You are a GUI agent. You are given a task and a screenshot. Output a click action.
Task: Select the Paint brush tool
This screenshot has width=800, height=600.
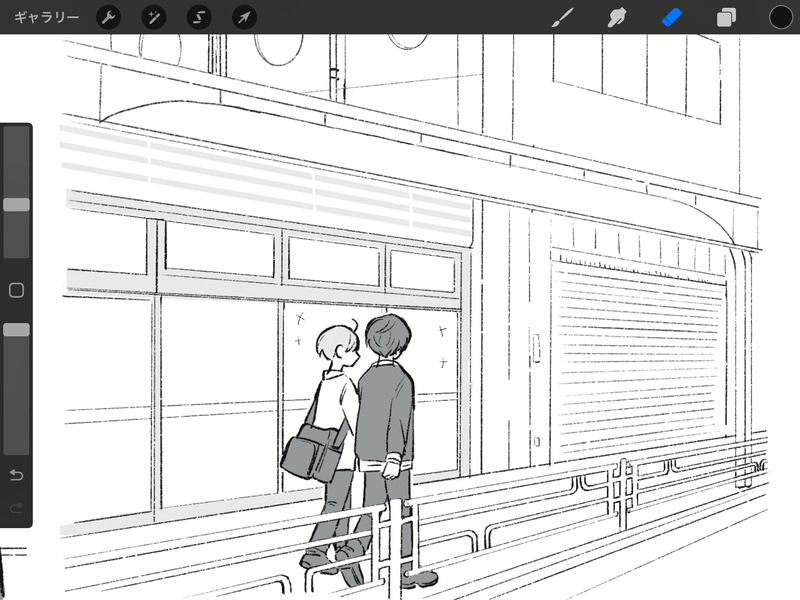(x=563, y=17)
